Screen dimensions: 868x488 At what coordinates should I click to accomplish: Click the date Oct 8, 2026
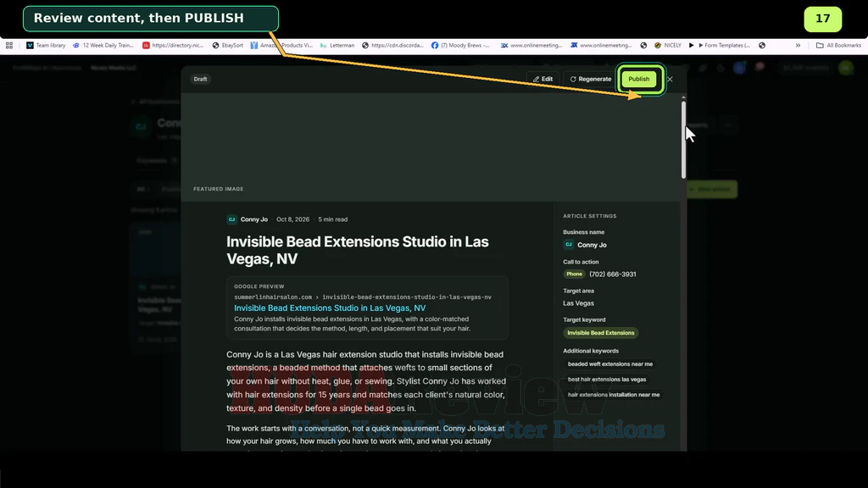click(x=292, y=219)
